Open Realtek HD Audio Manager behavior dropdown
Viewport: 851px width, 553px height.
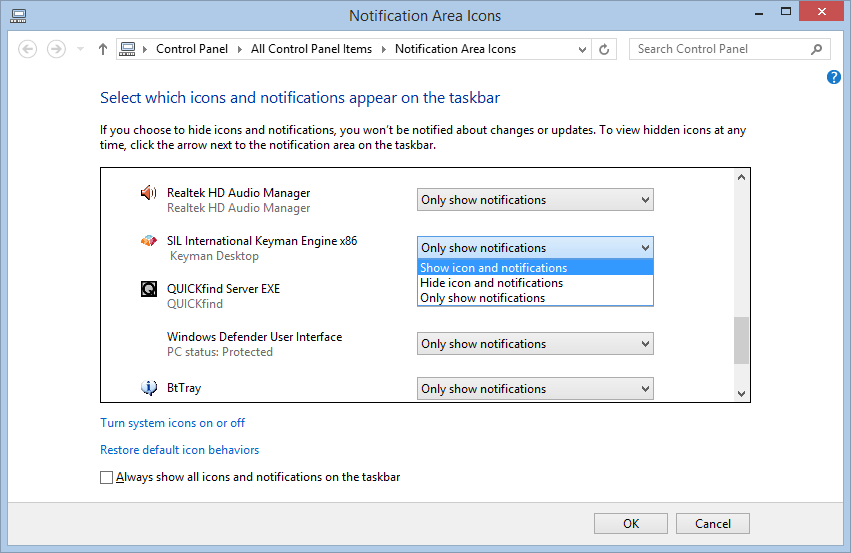click(535, 200)
